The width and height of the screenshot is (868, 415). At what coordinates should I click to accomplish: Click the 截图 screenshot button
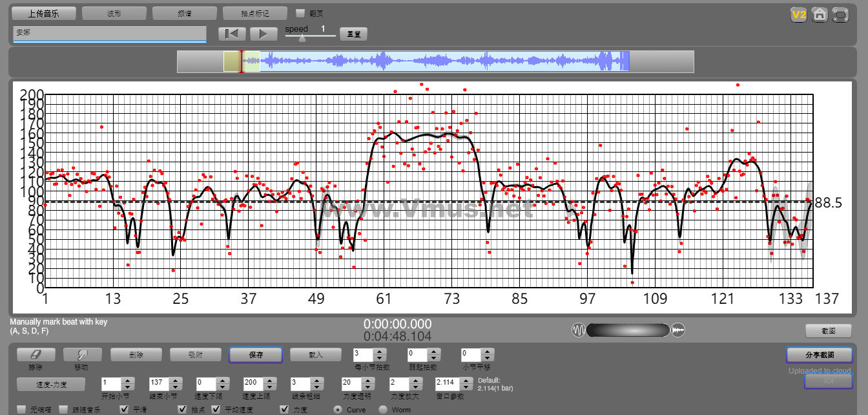[828, 330]
